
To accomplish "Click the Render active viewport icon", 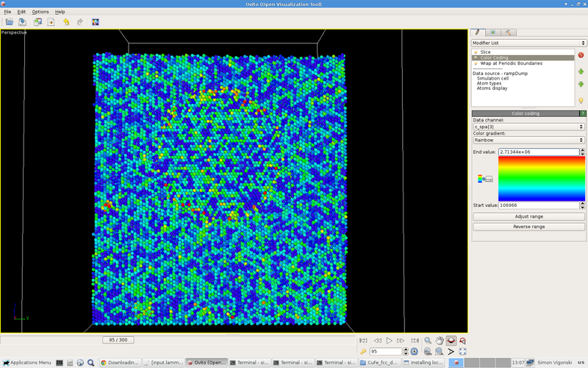I will click(x=96, y=22).
